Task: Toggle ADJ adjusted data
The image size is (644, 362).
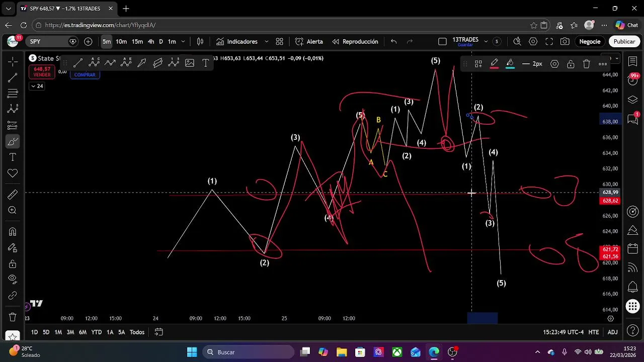Action: point(612,332)
